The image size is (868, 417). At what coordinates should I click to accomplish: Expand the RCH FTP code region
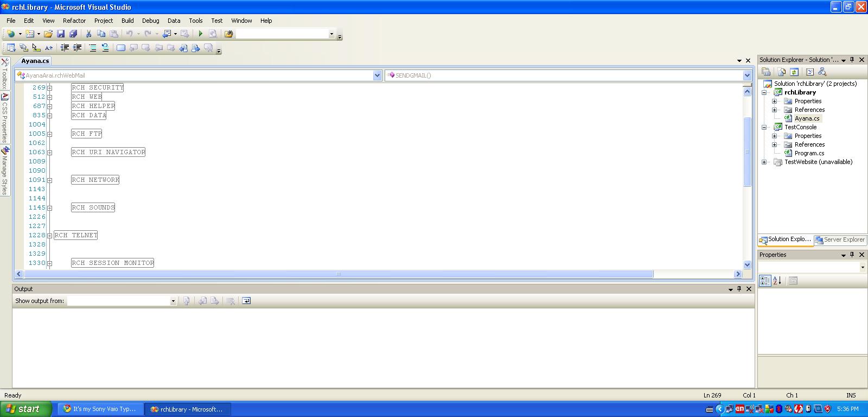[x=49, y=134]
